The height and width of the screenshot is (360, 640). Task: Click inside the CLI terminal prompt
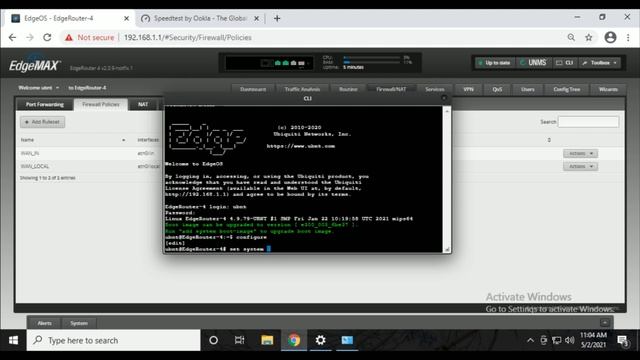click(269, 249)
